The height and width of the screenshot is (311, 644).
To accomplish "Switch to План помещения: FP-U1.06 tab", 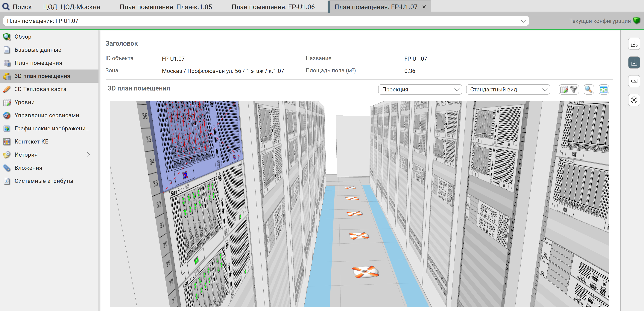I will point(273,7).
